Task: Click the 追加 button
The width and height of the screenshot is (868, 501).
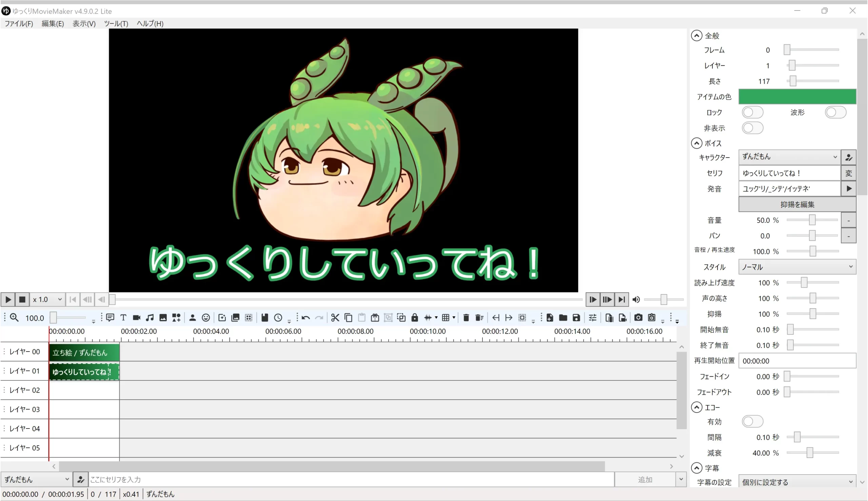Action: (x=645, y=479)
